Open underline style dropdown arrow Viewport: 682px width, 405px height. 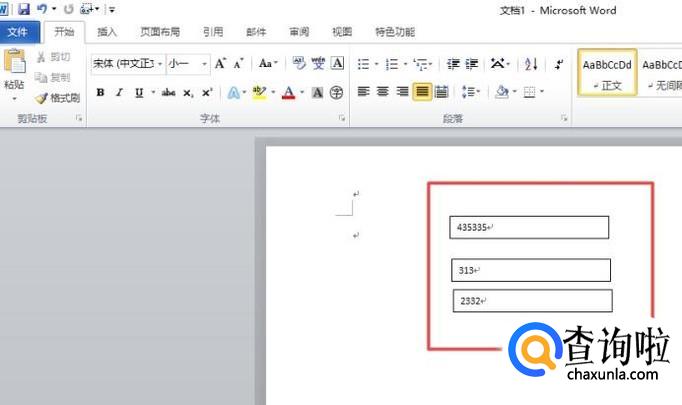click(153, 92)
